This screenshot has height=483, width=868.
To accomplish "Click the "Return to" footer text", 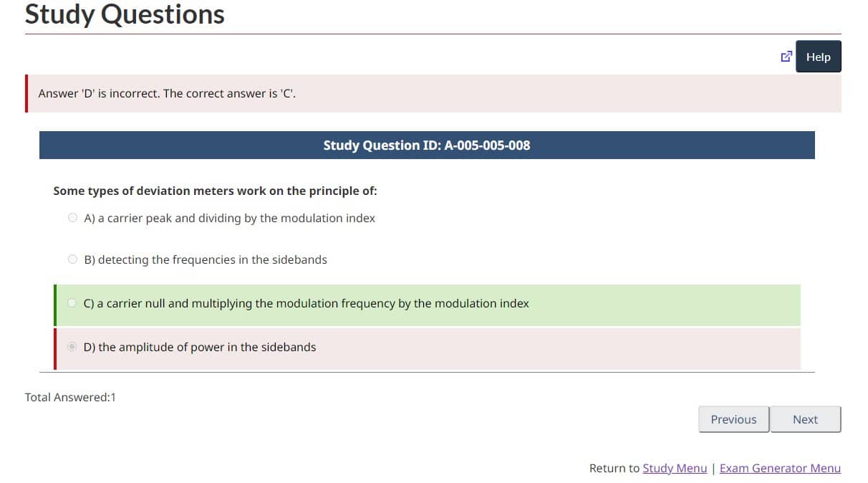I will point(614,468).
